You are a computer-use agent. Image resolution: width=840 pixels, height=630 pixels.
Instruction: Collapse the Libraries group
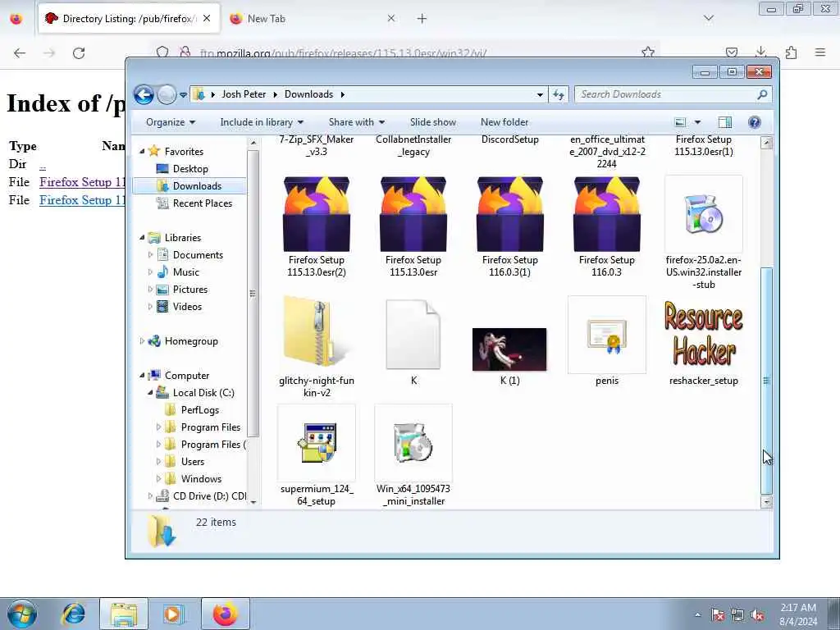tap(142, 237)
